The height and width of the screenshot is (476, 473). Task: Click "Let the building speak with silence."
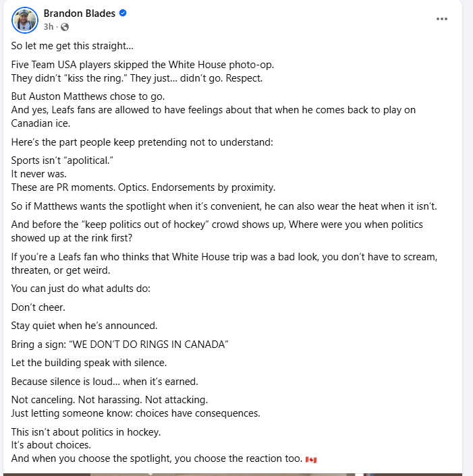tap(89, 362)
